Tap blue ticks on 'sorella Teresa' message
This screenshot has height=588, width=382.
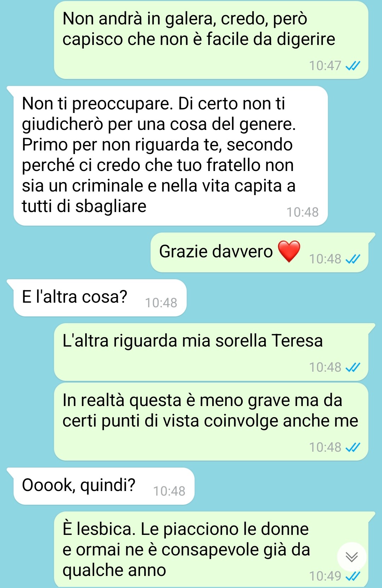pos(353,367)
